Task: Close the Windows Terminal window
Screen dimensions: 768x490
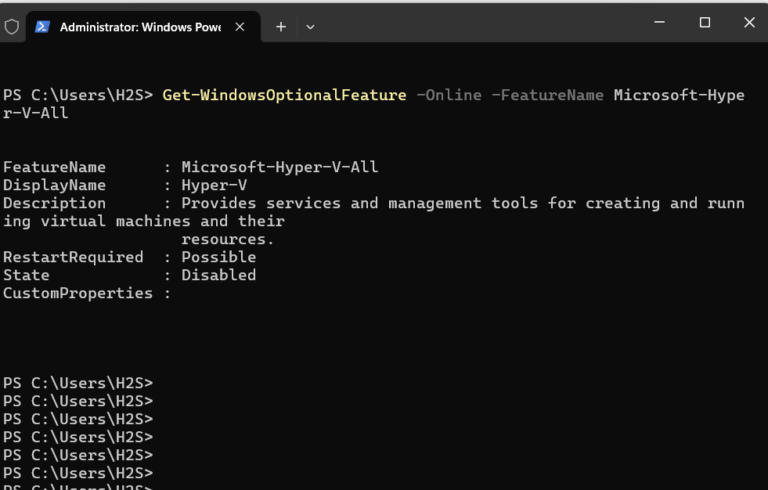Action: tap(749, 22)
